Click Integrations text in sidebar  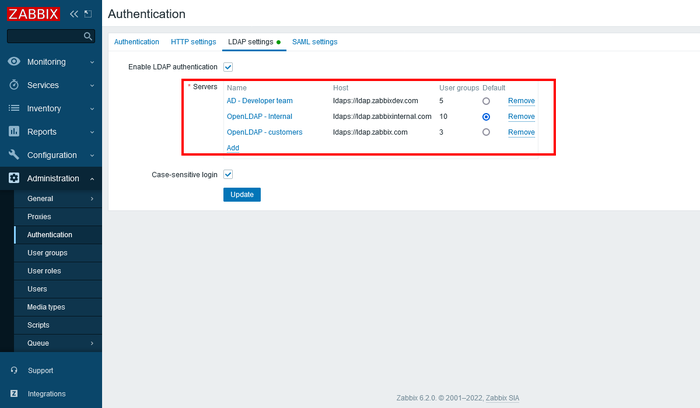(46, 394)
